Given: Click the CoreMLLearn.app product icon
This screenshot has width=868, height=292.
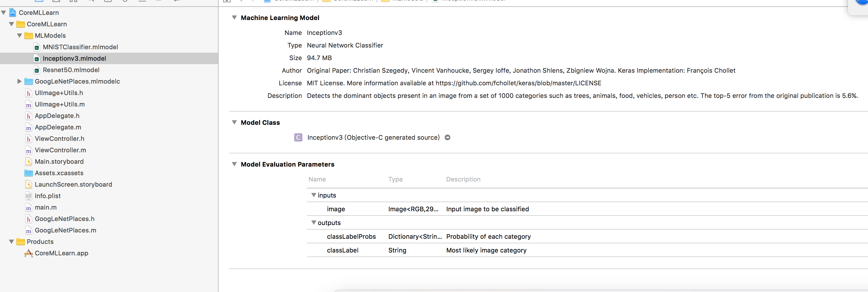Looking at the screenshot, I should click(29, 253).
